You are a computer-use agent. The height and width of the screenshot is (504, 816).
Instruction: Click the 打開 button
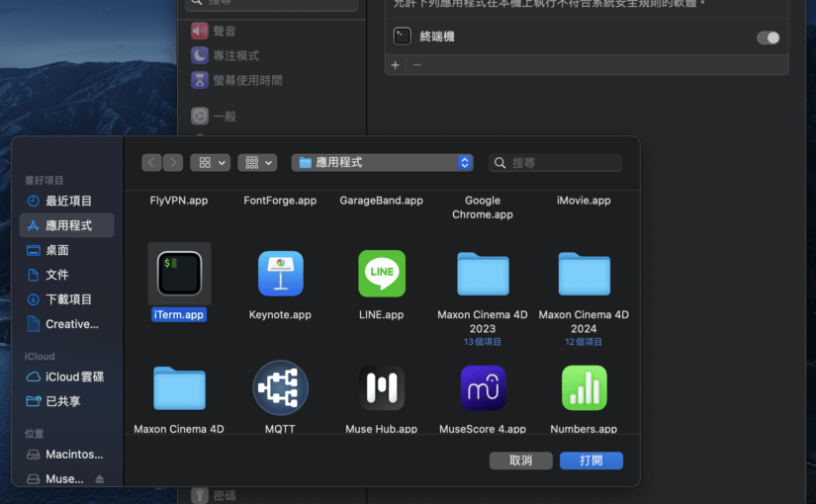pyautogui.click(x=590, y=461)
